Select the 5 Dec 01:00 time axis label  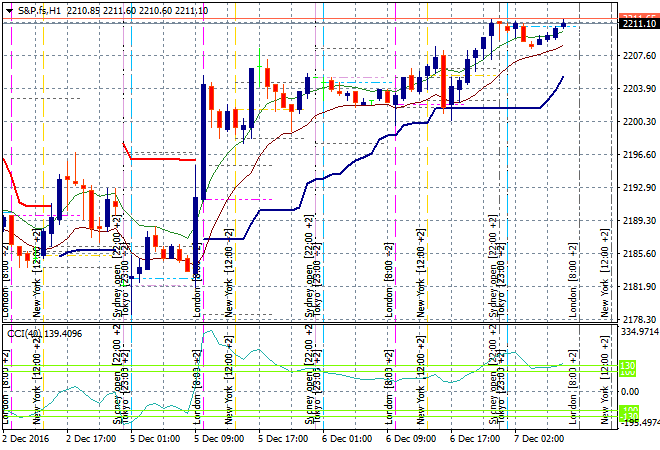[157, 438]
